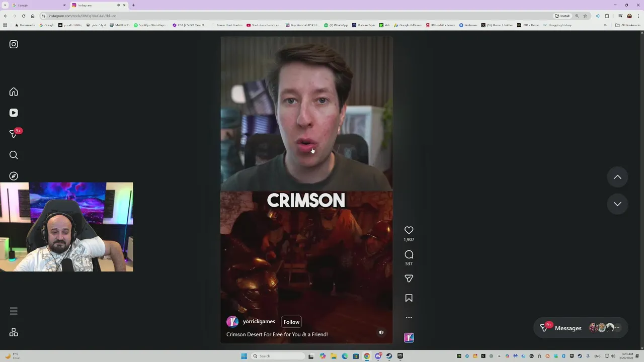
Task: Open floating Messages panel
Action: click(x=581, y=328)
